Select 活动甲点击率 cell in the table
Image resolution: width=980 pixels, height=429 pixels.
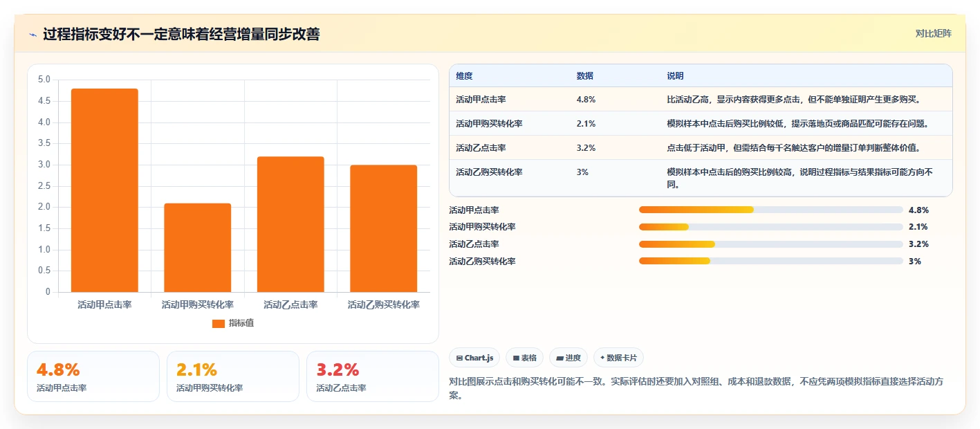(x=481, y=100)
